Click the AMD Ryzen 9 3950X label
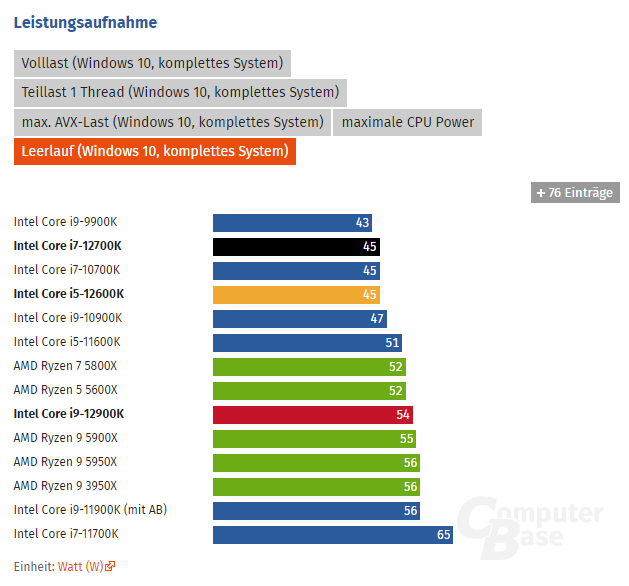The width and height of the screenshot is (629, 586). click(65, 486)
